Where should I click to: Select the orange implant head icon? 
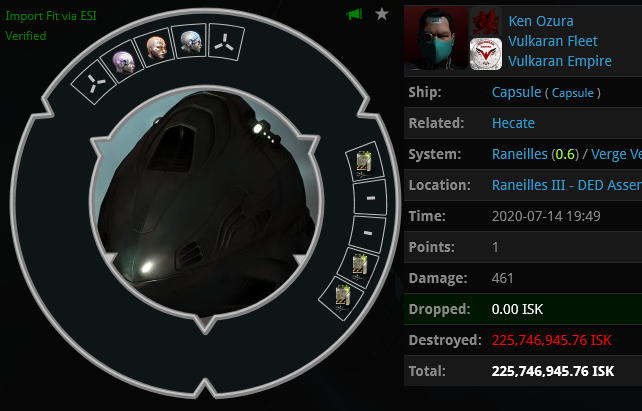click(x=156, y=47)
